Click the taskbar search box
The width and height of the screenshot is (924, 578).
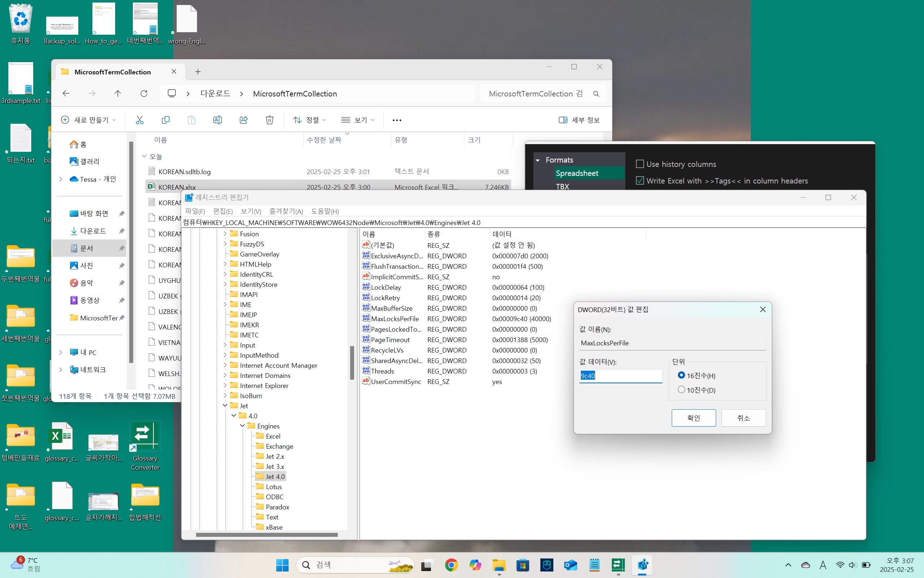(x=355, y=565)
